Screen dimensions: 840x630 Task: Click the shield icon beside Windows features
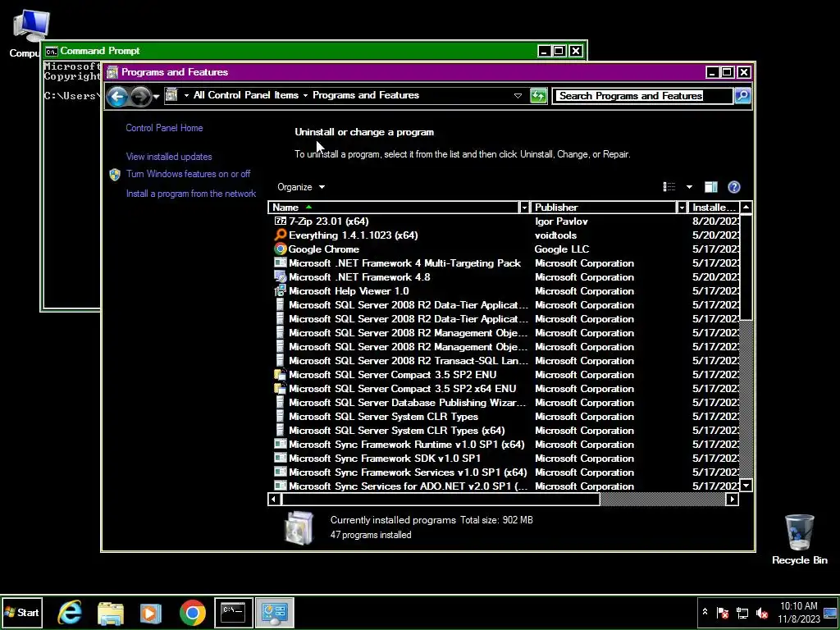(x=115, y=175)
